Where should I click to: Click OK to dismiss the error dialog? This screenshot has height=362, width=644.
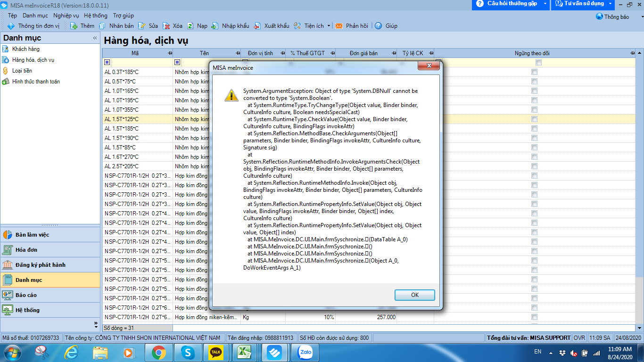point(414,295)
